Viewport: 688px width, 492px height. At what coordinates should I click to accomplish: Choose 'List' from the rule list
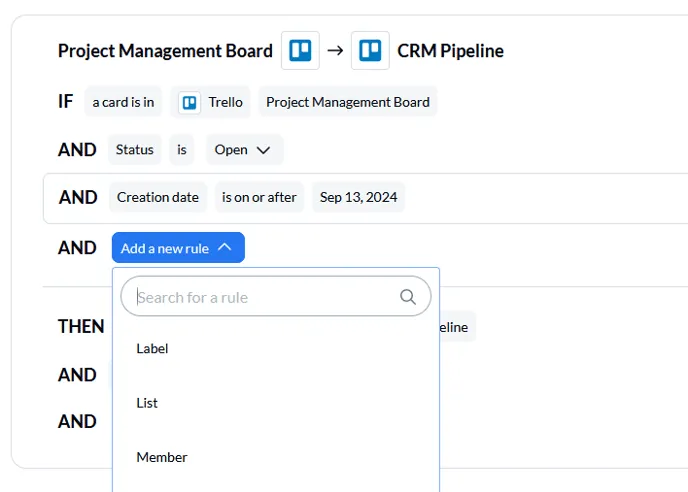pos(147,403)
